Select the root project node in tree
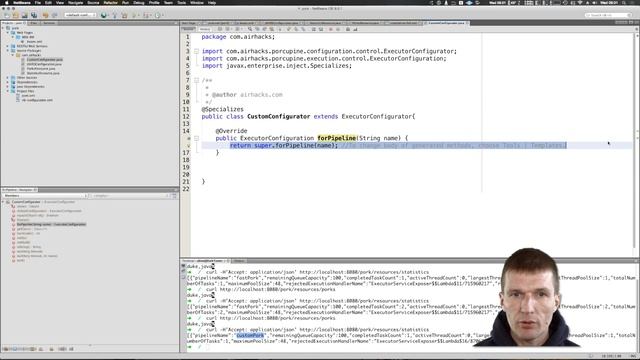 [15, 28]
